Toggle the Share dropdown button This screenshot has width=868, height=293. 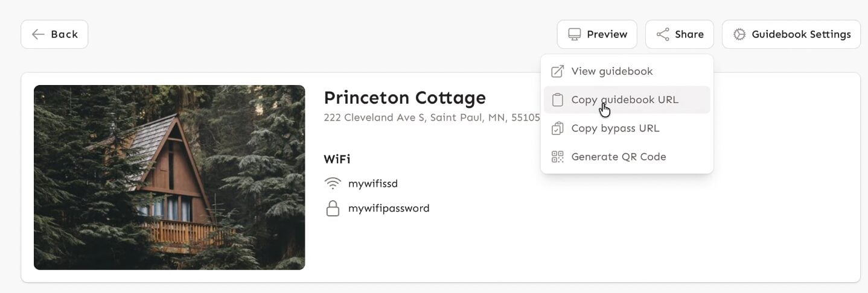click(680, 34)
